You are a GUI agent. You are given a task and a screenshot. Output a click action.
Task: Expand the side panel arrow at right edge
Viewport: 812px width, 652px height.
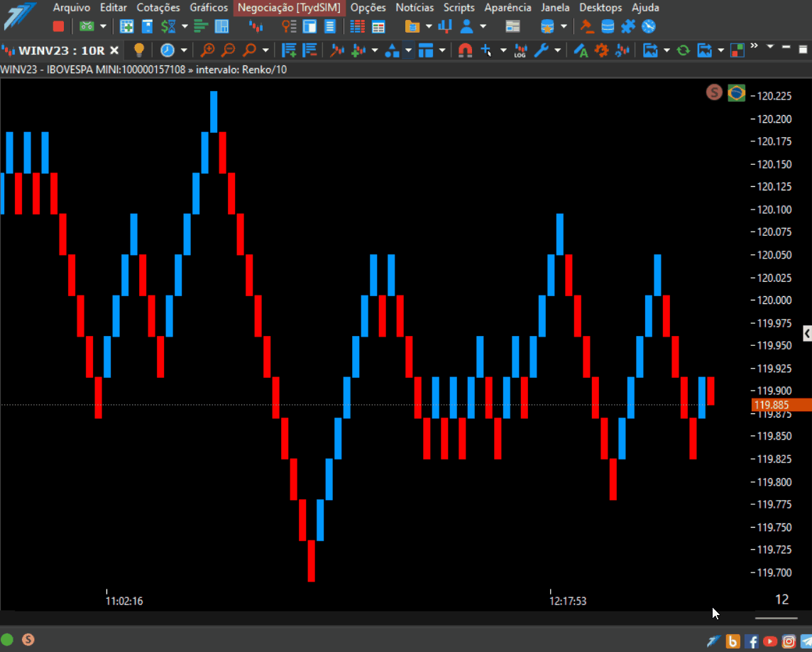807,333
